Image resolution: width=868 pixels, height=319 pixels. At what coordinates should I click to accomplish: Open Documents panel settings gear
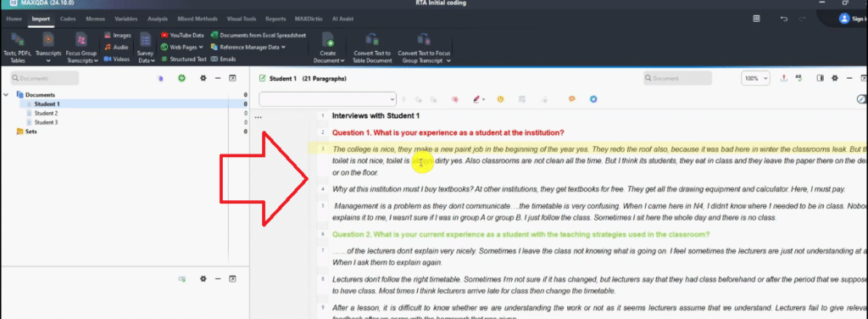(x=203, y=79)
